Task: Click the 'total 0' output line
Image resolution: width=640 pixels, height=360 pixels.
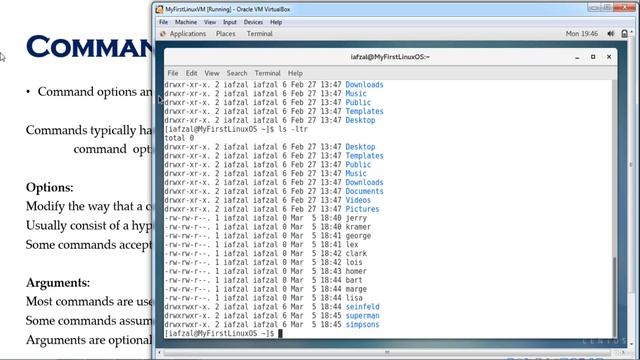Action: coord(179,138)
